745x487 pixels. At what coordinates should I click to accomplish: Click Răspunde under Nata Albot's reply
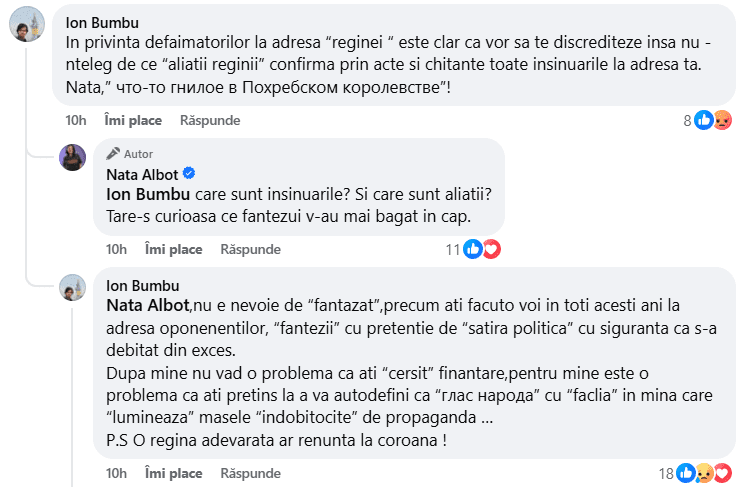click(x=250, y=249)
